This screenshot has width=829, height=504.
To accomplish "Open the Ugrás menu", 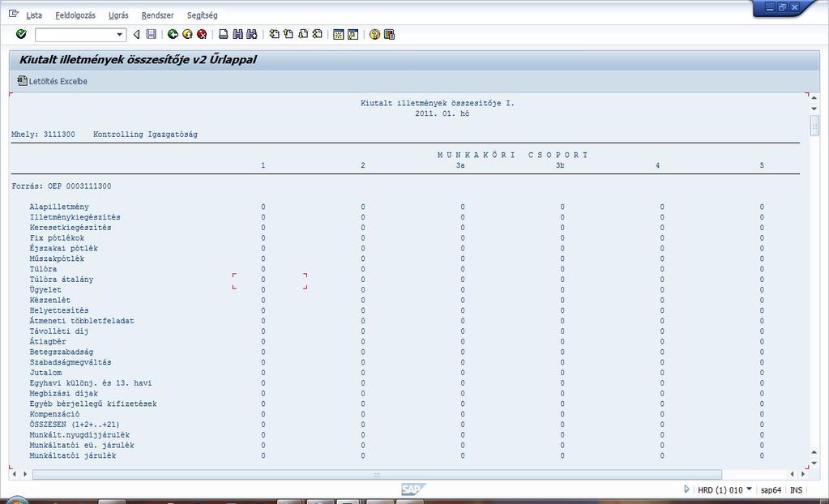I will [118, 15].
